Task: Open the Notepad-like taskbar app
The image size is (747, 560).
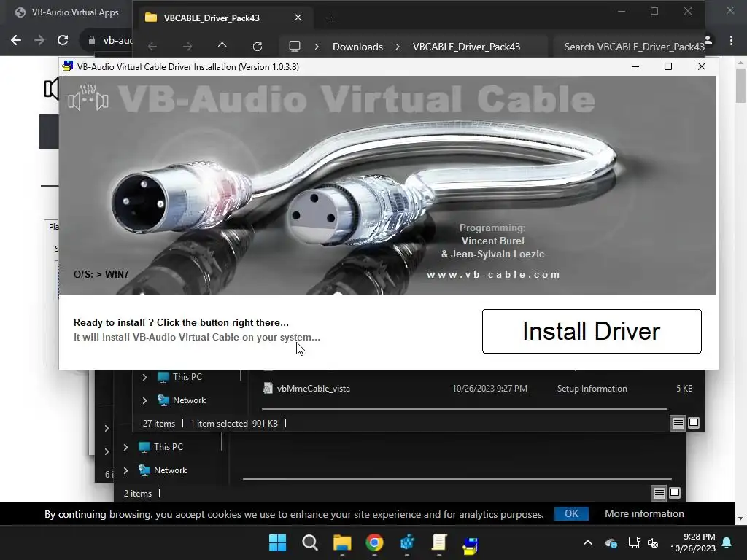Action: (438, 542)
